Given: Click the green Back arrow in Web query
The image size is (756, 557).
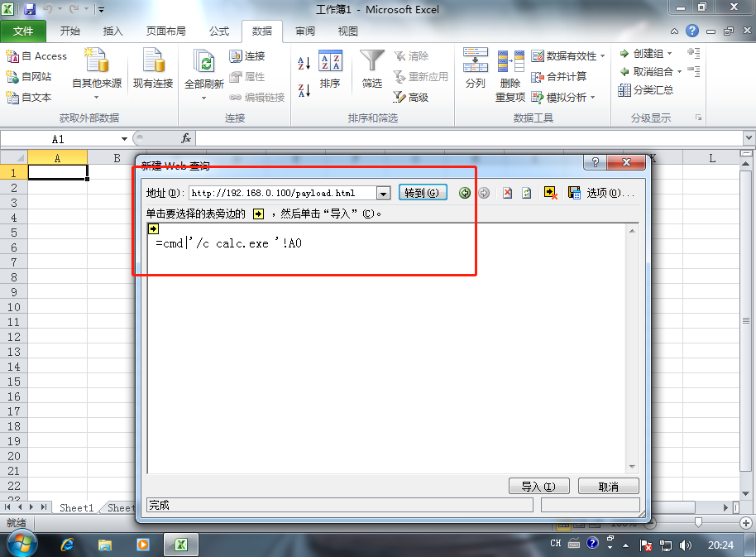Looking at the screenshot, I should pyautogui.click(x=465, y=193).
